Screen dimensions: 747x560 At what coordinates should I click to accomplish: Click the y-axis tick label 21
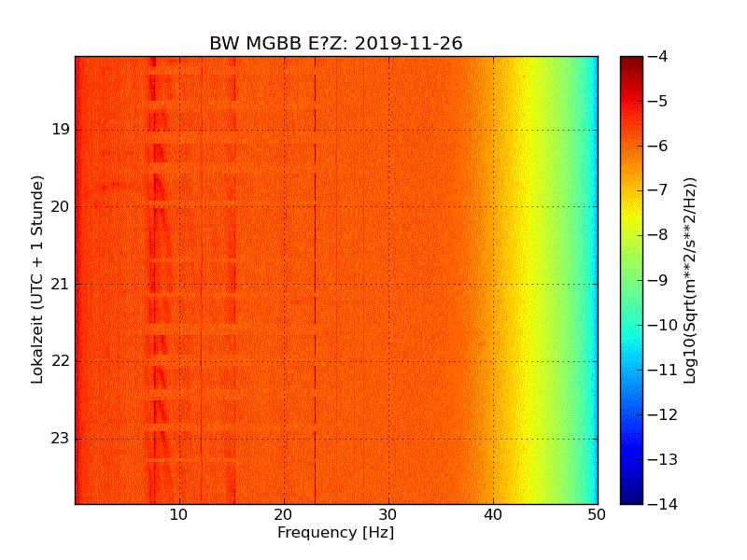click(x=61, y=285)
